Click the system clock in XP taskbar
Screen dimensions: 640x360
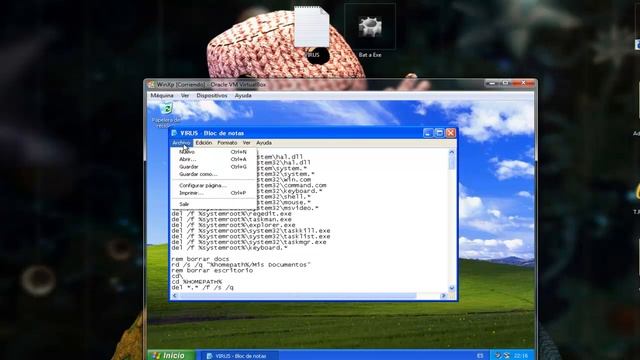[x=521, y=356]
